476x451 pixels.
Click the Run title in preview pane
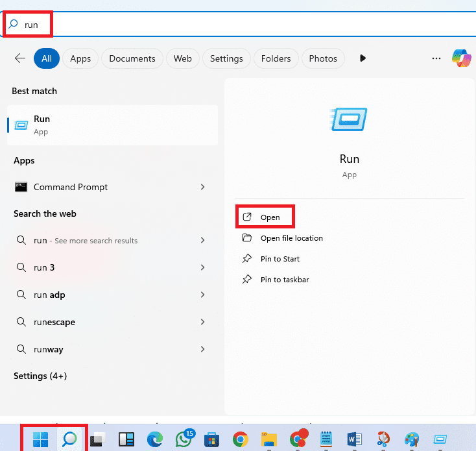(x=349, y=159)
